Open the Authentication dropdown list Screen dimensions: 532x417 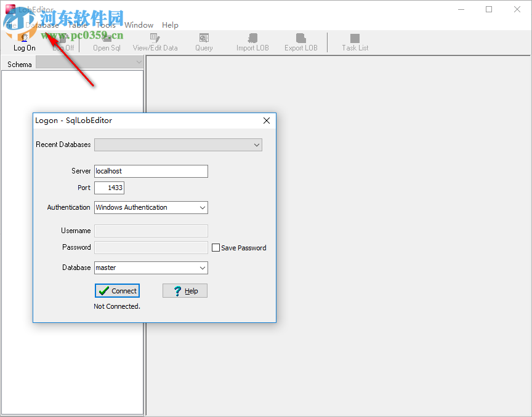click(x=202, y=207)
